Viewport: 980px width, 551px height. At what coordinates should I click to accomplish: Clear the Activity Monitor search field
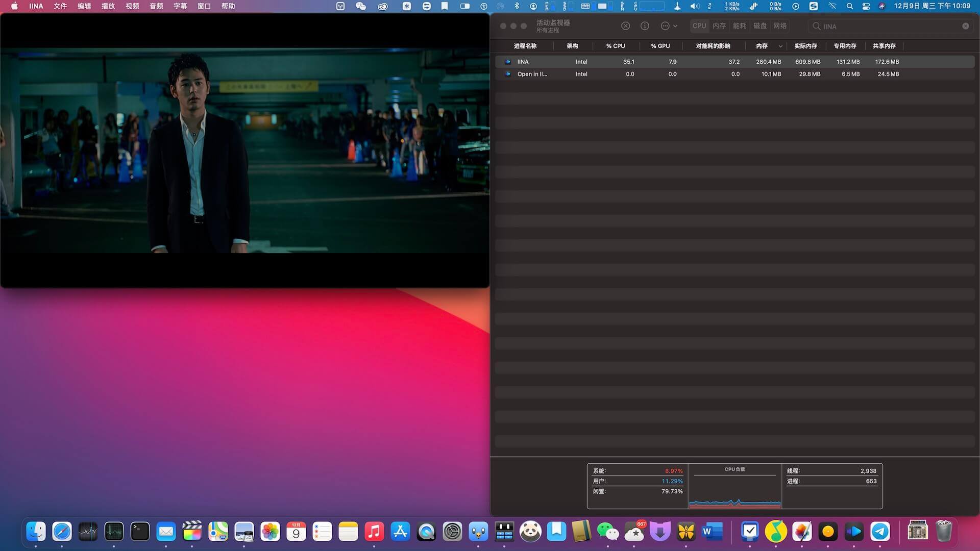point(966,26)
